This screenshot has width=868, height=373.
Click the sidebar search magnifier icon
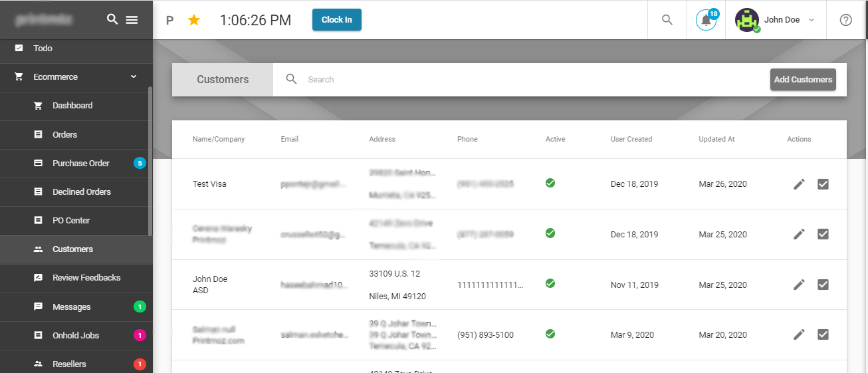(x=112, y=20)
